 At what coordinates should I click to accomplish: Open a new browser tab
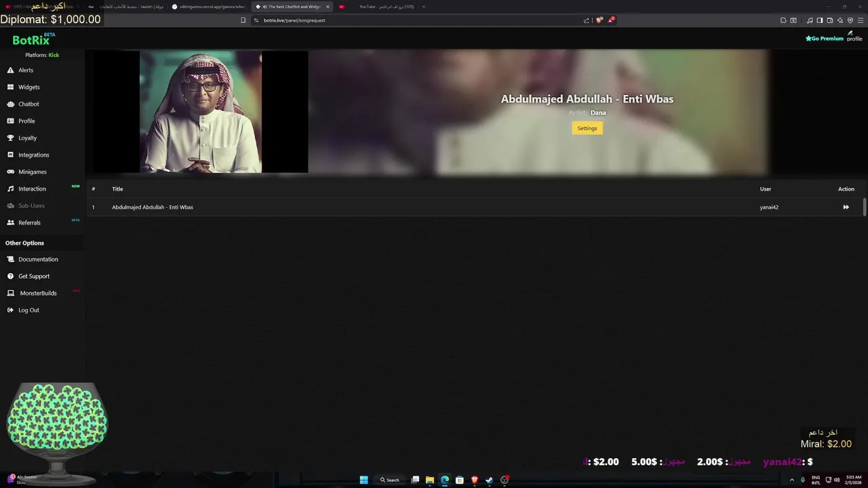coord(424,7)
